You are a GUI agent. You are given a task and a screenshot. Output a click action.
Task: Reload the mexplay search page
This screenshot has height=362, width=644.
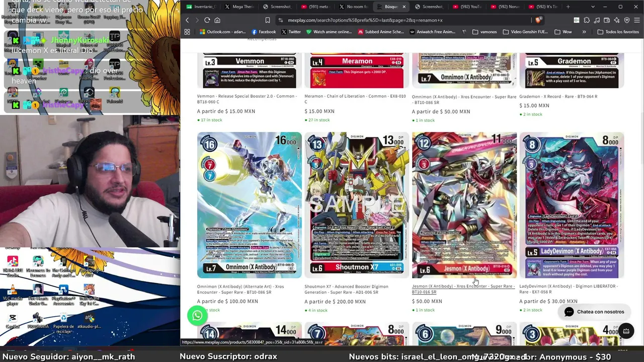point(207,20)
